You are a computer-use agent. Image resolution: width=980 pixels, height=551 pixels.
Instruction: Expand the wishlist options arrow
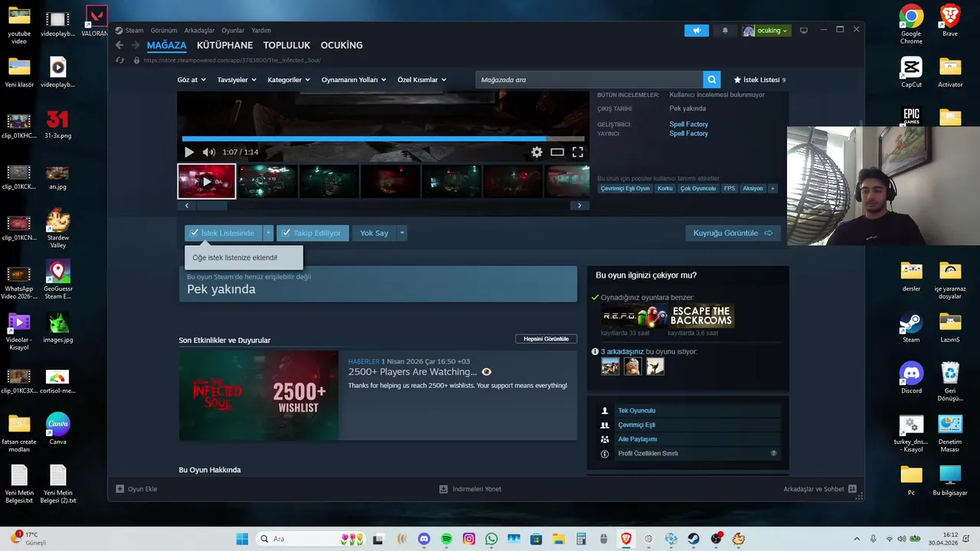[268, 233]
